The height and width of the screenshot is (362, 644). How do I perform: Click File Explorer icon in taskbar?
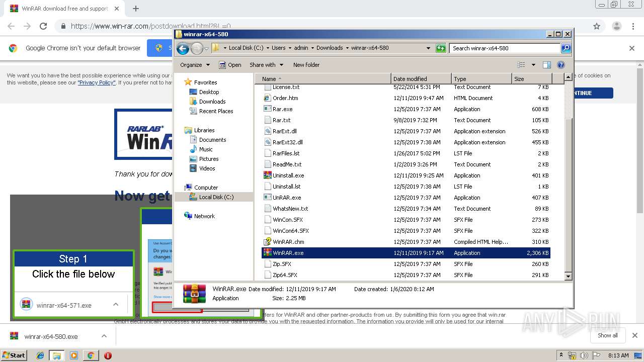pyautogui.click(x=57, y=355)
